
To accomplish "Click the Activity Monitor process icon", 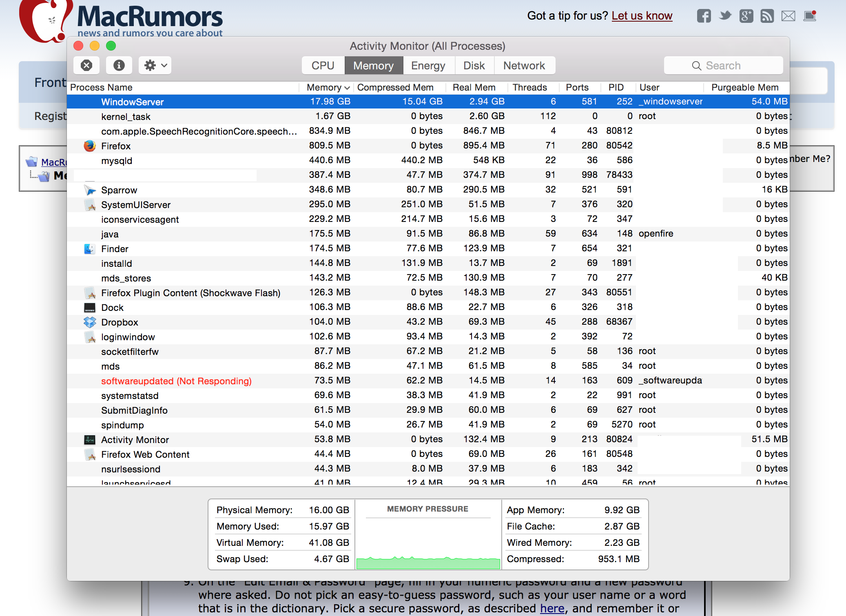I will pyautogui.click(x=90, y=439).
